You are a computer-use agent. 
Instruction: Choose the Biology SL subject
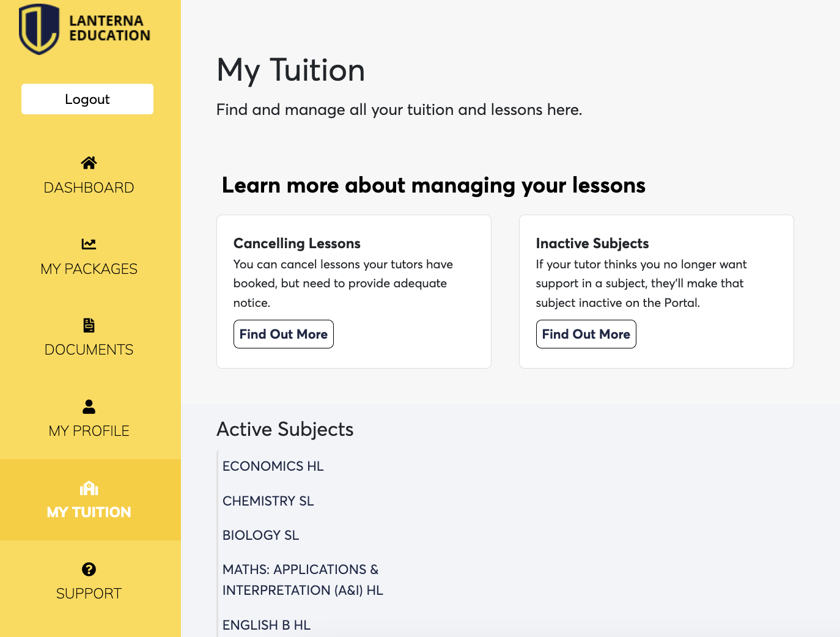[260, 535]
